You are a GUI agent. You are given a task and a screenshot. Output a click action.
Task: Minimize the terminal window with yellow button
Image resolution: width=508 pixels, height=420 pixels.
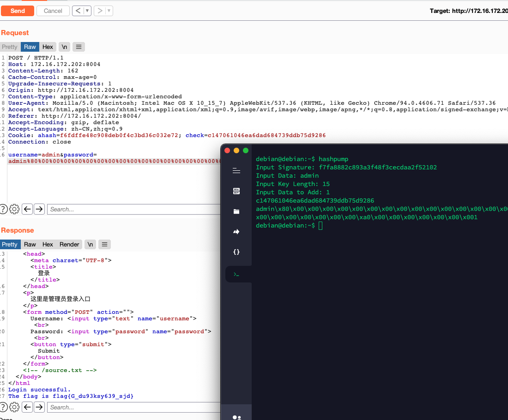click(236, 150)
